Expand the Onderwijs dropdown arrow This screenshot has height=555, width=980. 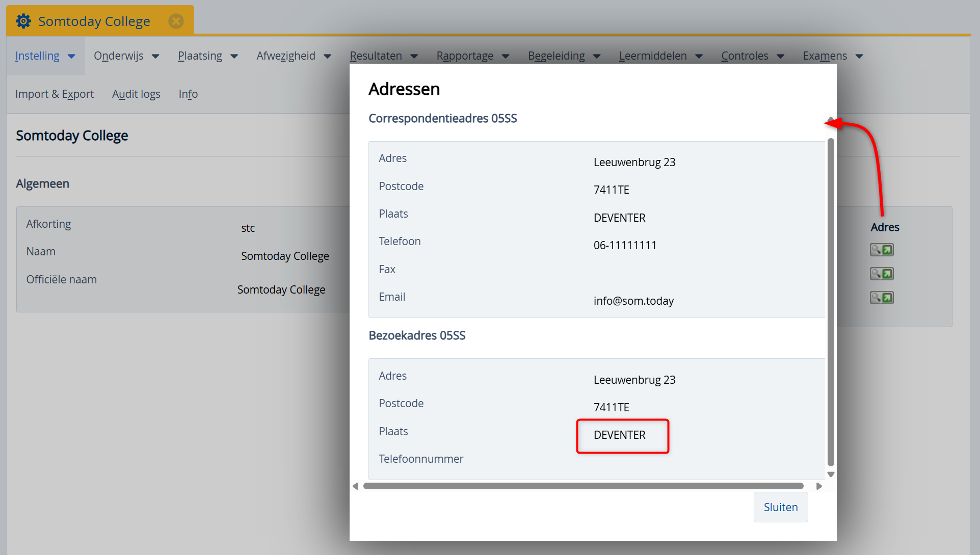tap(155, 57)
